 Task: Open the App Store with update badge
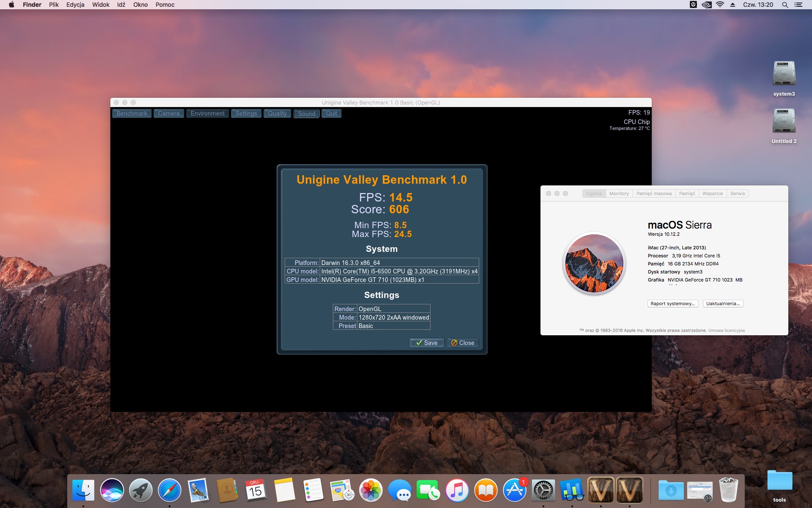pyautogui.click(x=515, y=490)
